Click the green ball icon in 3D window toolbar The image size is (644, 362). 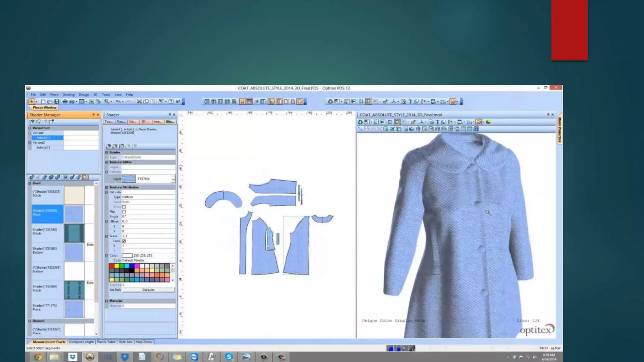tap(488, 122)
